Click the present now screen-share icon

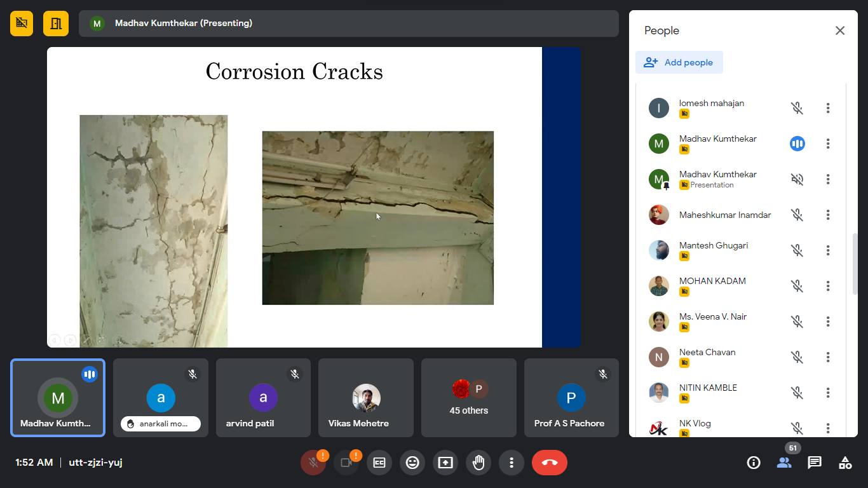point(445,463)
